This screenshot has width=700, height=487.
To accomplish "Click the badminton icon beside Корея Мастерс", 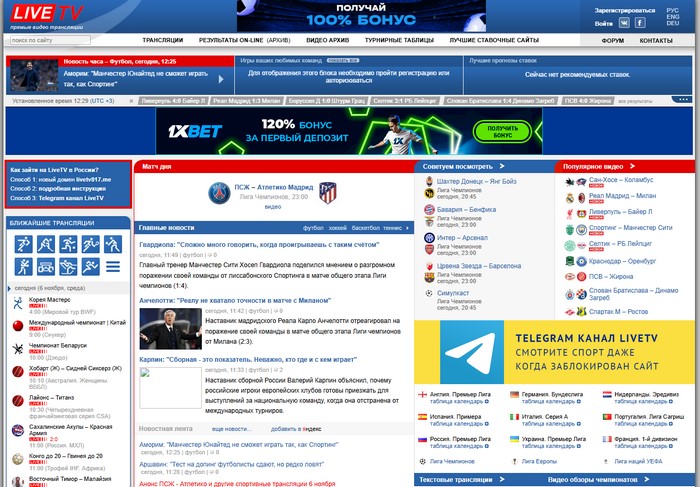I will (x=18, y=304).
